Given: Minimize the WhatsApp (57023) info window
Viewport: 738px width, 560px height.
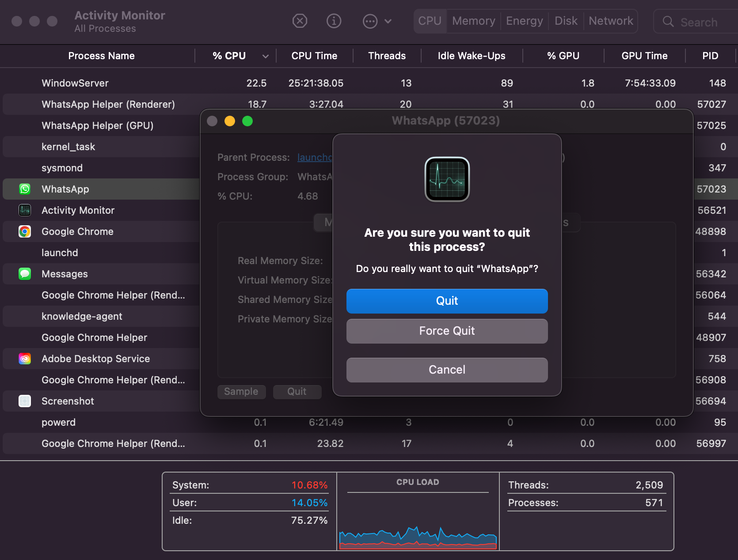Looking at the screenshot, I should point(230,121).
